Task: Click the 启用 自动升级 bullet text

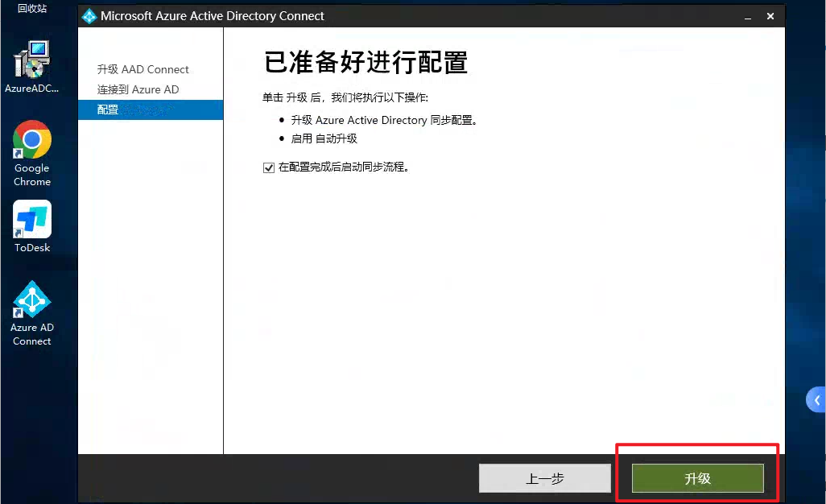Action: pyautogui.click(x=324, y=138)
